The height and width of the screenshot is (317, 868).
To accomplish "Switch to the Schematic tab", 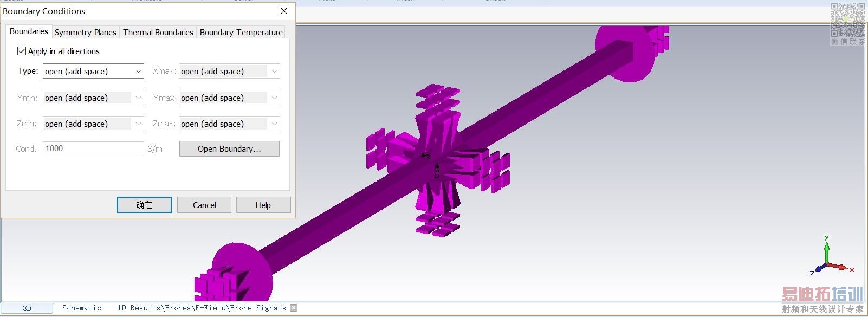I will tap(81, 308).
